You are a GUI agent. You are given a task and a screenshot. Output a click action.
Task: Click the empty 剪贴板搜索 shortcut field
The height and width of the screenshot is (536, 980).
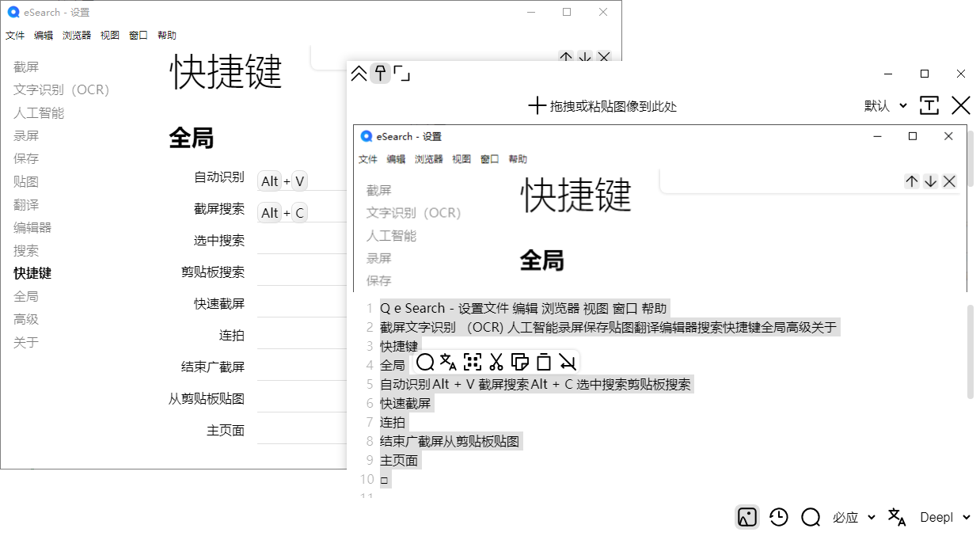(302, 272)
